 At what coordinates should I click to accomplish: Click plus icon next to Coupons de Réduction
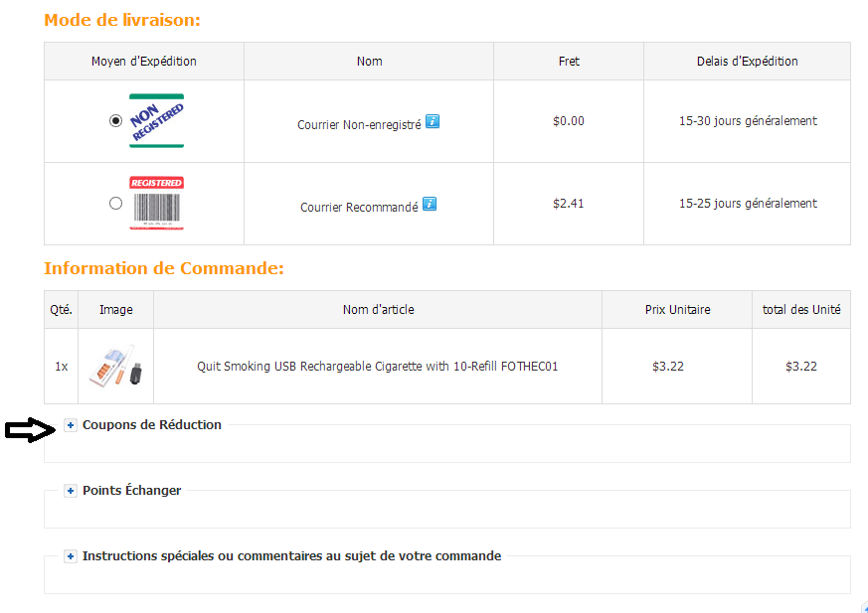click(x=71, y=425)
